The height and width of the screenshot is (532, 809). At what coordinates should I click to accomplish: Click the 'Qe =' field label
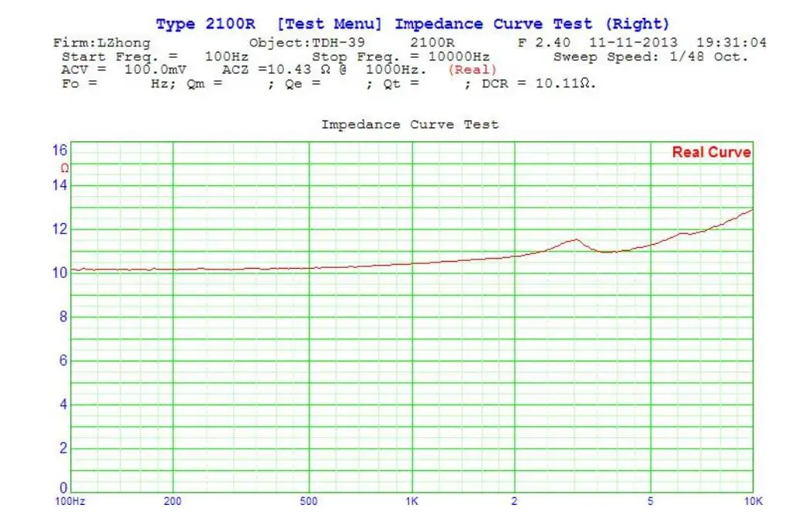(303, 83)
